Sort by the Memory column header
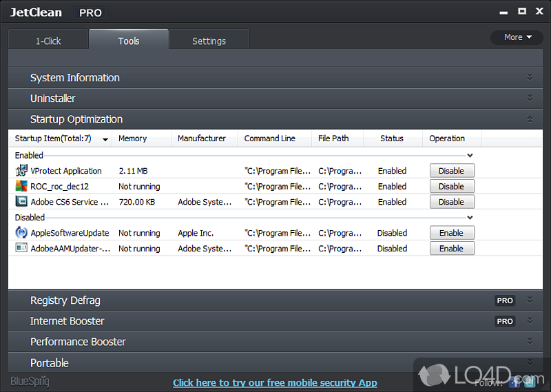Image resolution: width=551 pixels, height=392 pixels. pyautogui.click(x=132, y=138)
